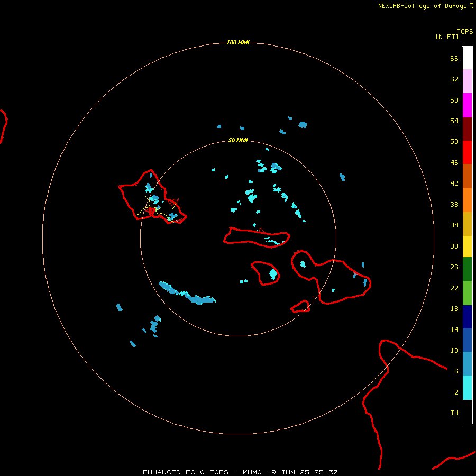Click the black TH threshold swatch
Viewport: 476px width, 476px height.
pyautogui.click(x=467, y=411)
